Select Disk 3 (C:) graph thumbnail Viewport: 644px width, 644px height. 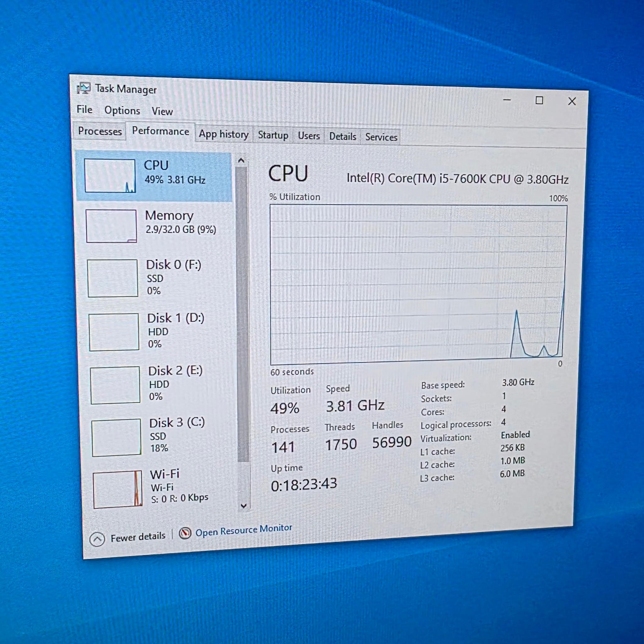116,438
